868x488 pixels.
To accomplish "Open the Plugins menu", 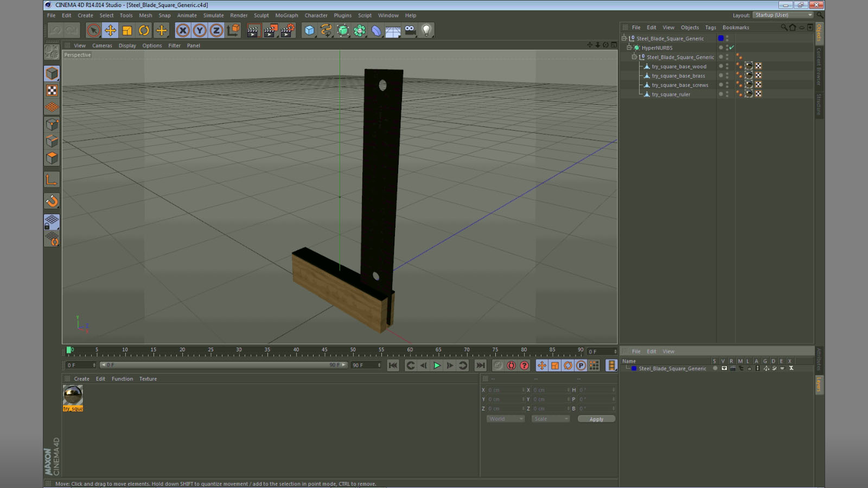I will point(342,15).
